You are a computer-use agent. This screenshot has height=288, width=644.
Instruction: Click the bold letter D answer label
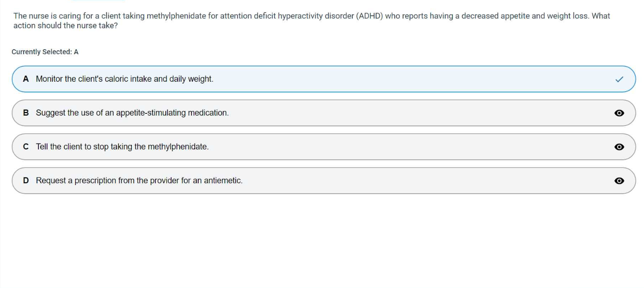point(26,181)
